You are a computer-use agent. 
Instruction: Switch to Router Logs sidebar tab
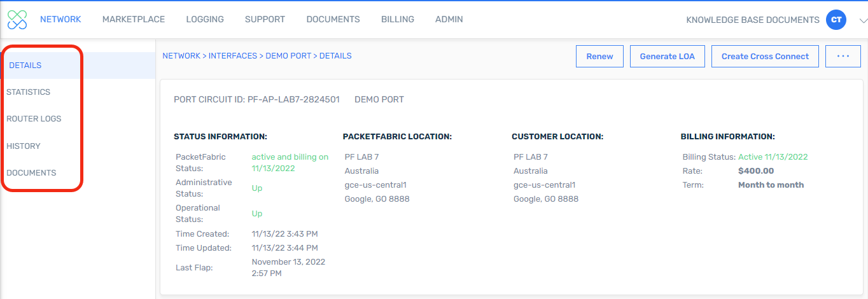(34, 119)
